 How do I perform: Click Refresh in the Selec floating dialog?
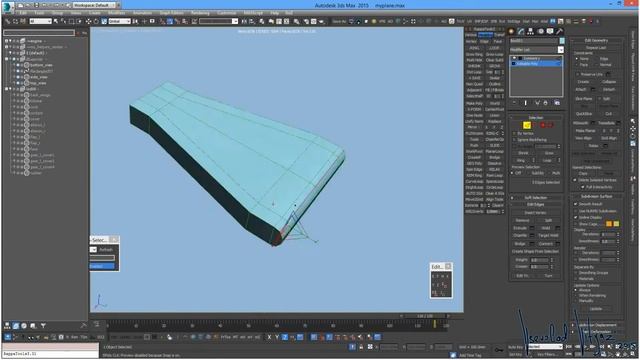[x=106, y=250]
